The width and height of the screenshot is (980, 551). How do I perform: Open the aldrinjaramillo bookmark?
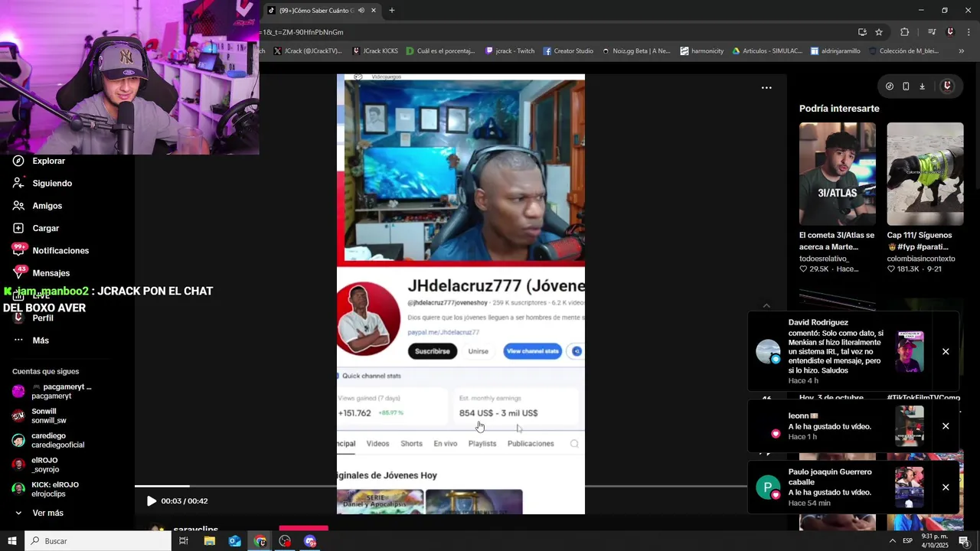(835, 51)
